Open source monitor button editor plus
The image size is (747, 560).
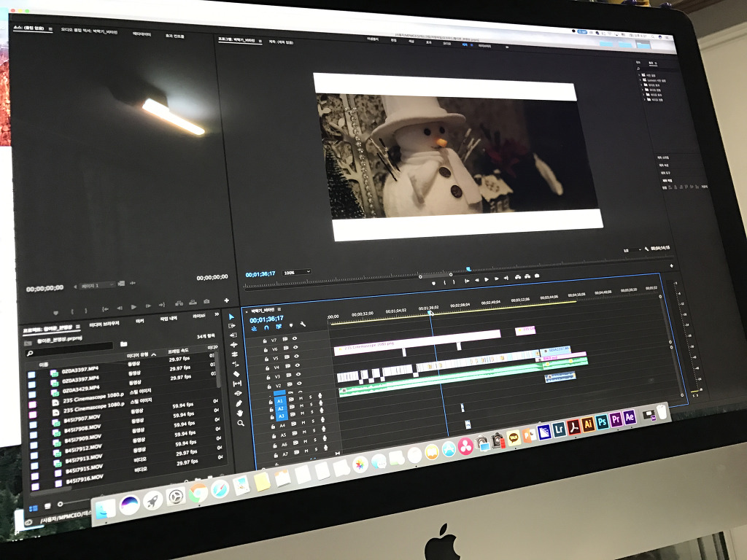[x=226, y=300]
